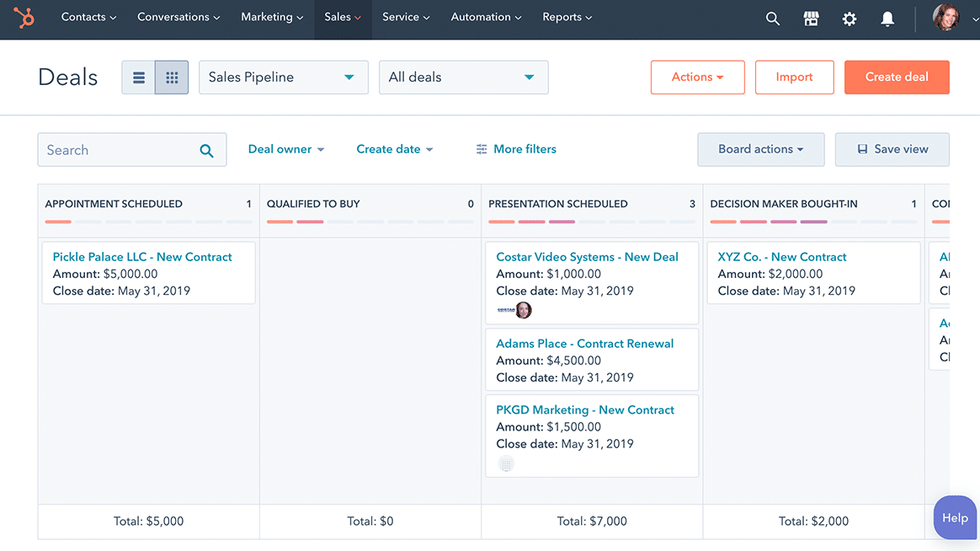This screenshot has height=551, width=980.
Task: Open the Reports menu
Action: coord(567,18)
